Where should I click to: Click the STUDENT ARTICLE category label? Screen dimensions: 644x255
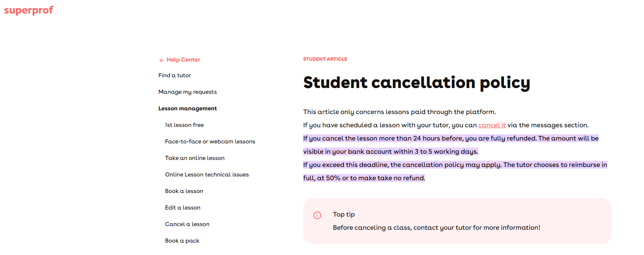[x=325, y=60]
